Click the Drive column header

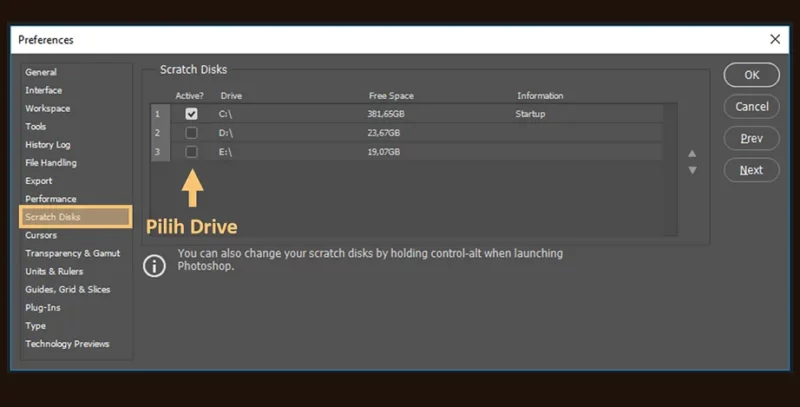pyautogui.click(x=231, y=95)
